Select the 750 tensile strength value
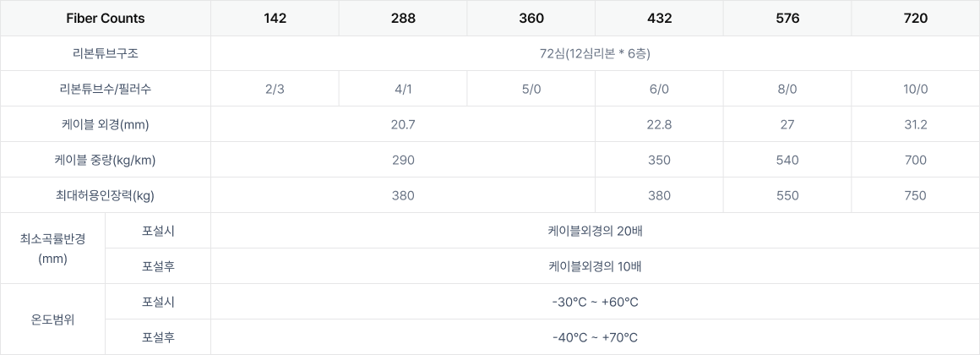Screen dimensions: 980x355 pyautogui.click(x=916, y=195)
